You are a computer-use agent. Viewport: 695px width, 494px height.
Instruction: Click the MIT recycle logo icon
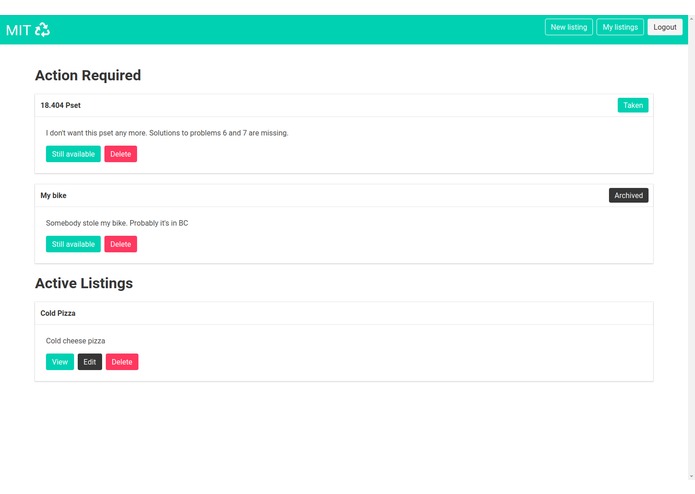tap(42, 30)
